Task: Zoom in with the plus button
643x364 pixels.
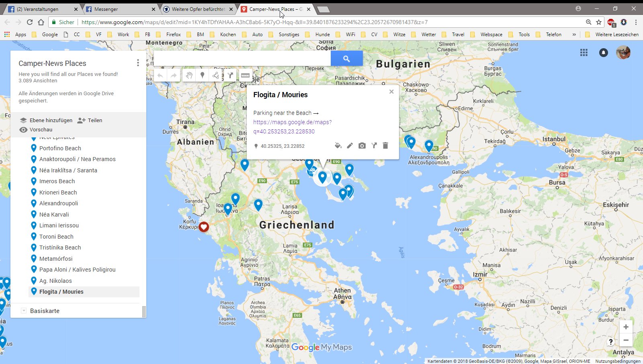Action: point(626,327)
